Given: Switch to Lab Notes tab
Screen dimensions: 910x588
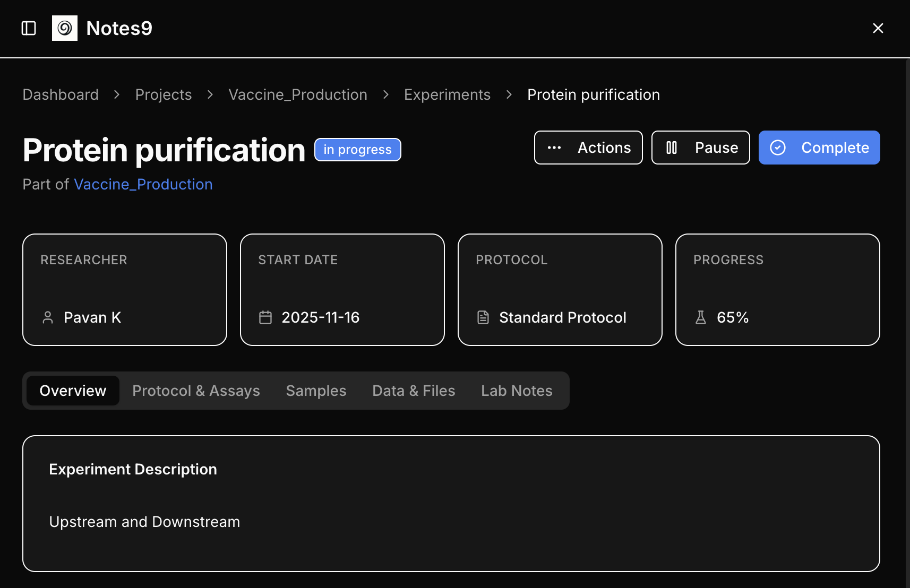Looking at the screenshot, I should 517,391.
